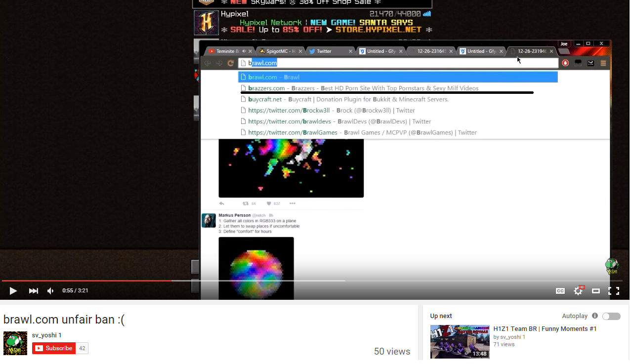Open the player settings gear
Screen dimensions: 630x364
[x=578, y=290]
